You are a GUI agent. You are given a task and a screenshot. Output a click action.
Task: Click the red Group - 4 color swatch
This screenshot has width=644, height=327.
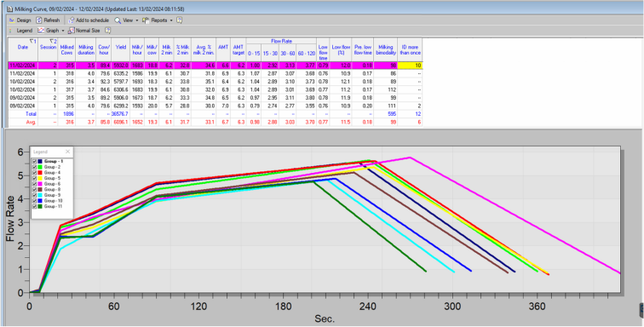(x=40, y=173)
